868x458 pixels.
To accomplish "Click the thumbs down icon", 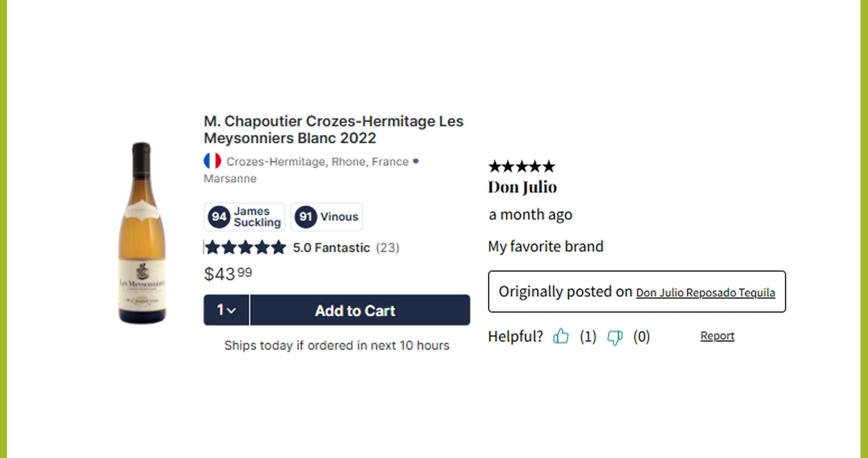I will 615,337.
